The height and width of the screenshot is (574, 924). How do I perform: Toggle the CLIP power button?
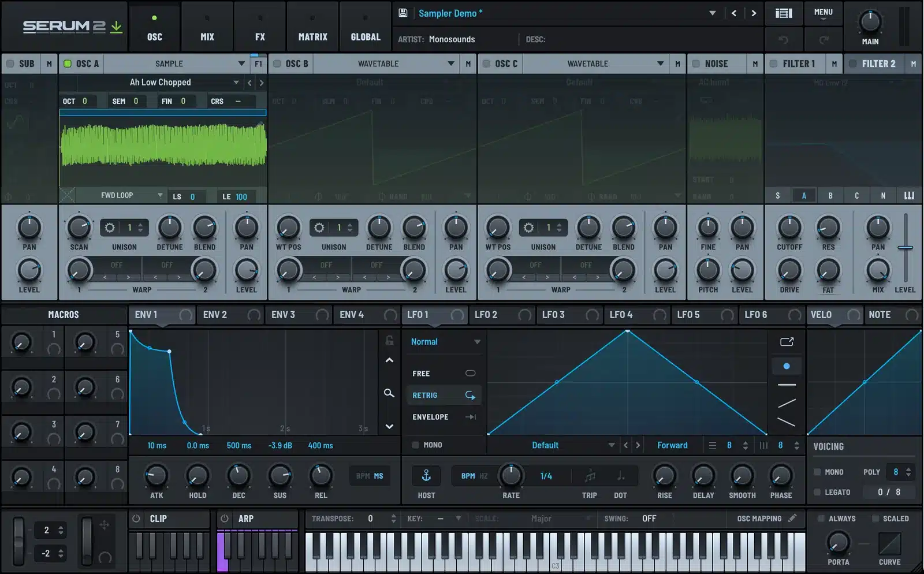point(136,519)
